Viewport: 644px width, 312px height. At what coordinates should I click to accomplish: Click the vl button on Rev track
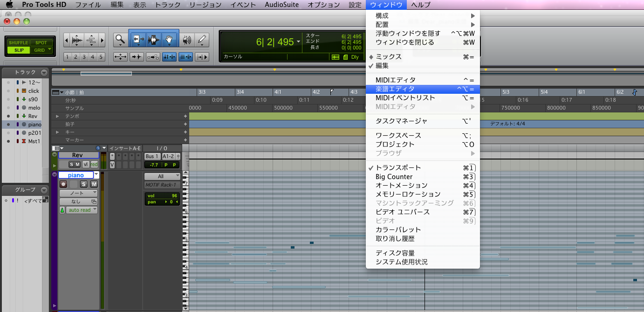[86, 164]
